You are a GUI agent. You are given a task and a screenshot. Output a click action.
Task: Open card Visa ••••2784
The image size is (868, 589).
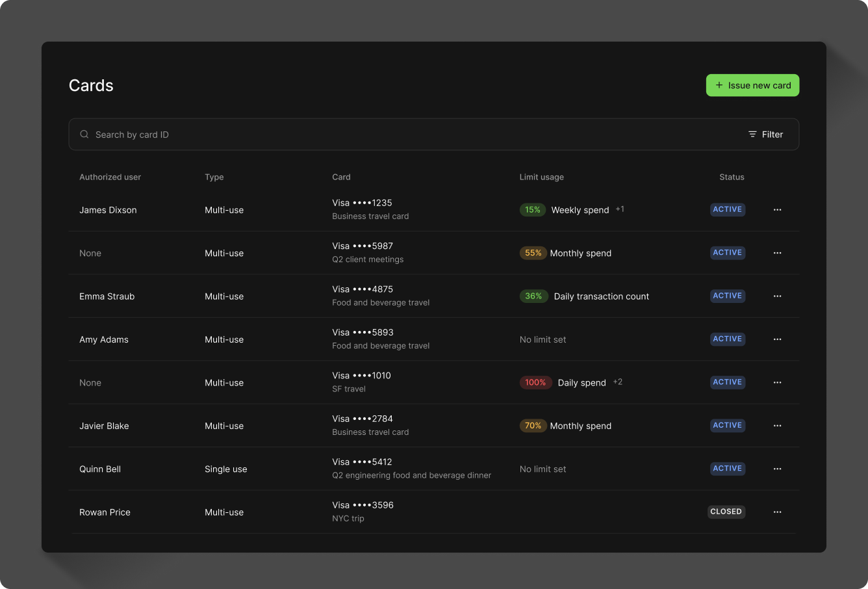pyautogui.click(x=363, y=419)
